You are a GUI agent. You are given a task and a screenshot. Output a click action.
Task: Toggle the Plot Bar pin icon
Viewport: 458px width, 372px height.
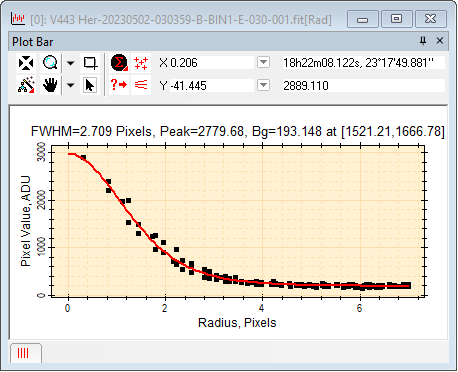click(x=423, y=41)
